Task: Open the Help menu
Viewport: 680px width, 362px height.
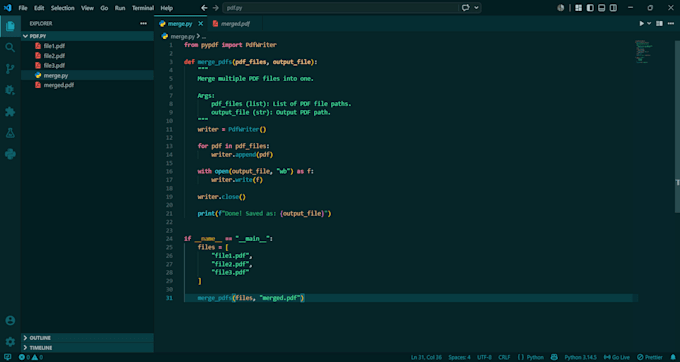Action: point(167,8)
